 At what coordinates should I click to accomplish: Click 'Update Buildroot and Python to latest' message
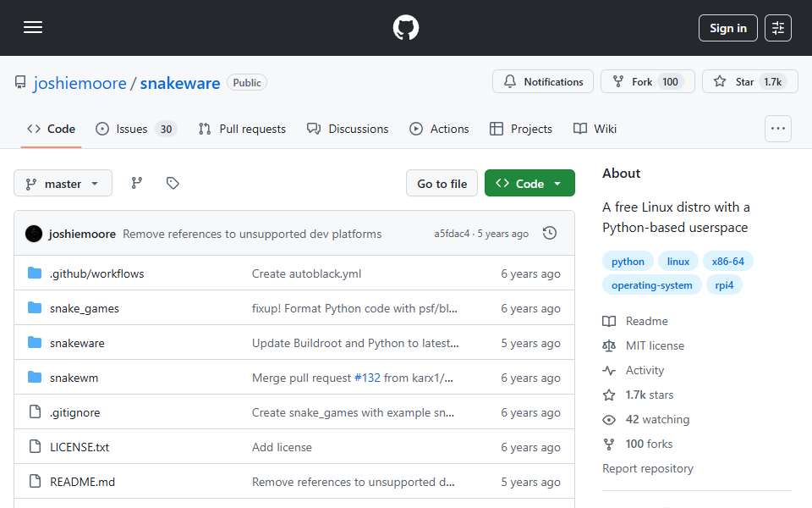coord(355,343)
